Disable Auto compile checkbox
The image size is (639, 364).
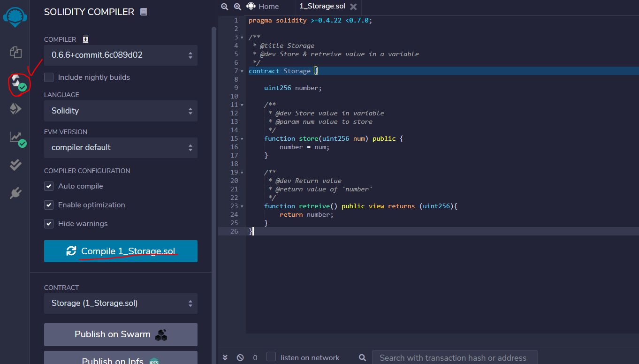click(49, 186)
